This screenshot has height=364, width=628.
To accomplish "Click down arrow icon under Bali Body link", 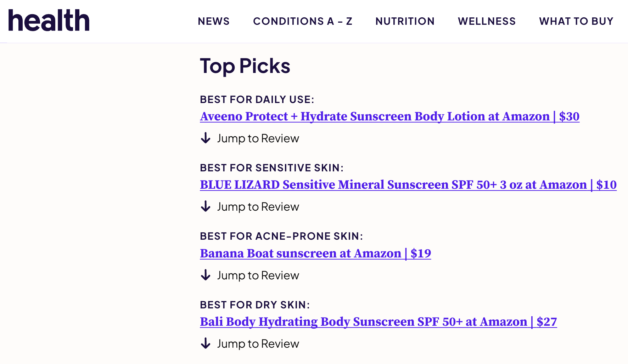I will 206,343.
